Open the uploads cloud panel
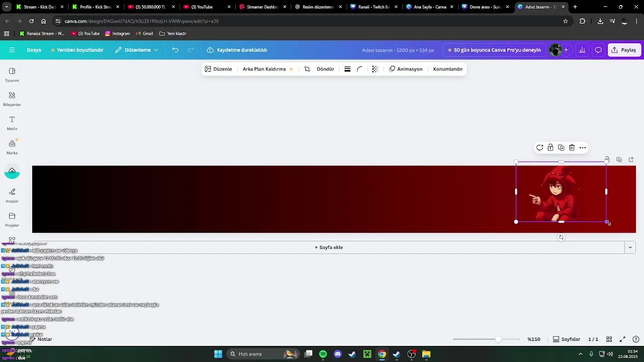The image size is (644, 362). [12, 171]
